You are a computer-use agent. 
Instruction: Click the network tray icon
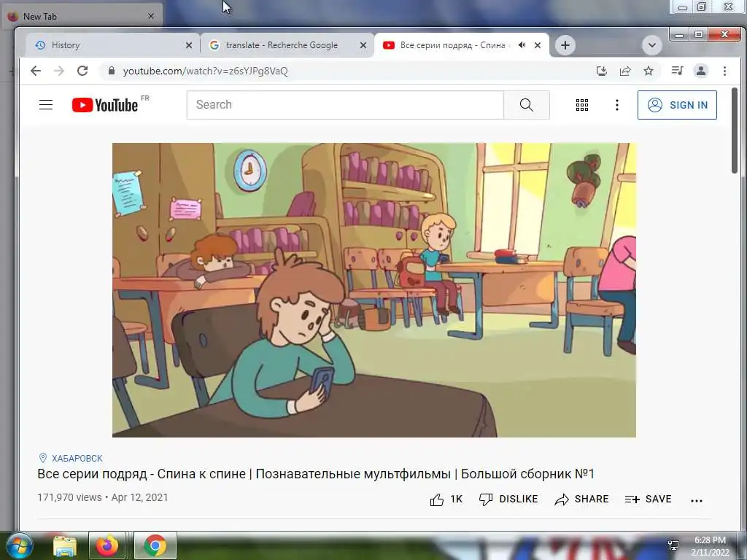pyautogui.click(x=673, y=545)
